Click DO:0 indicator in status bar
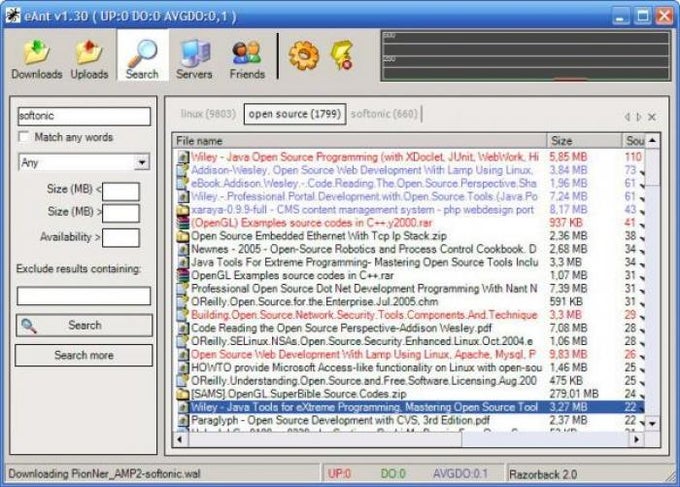 [x=393, y=474]
